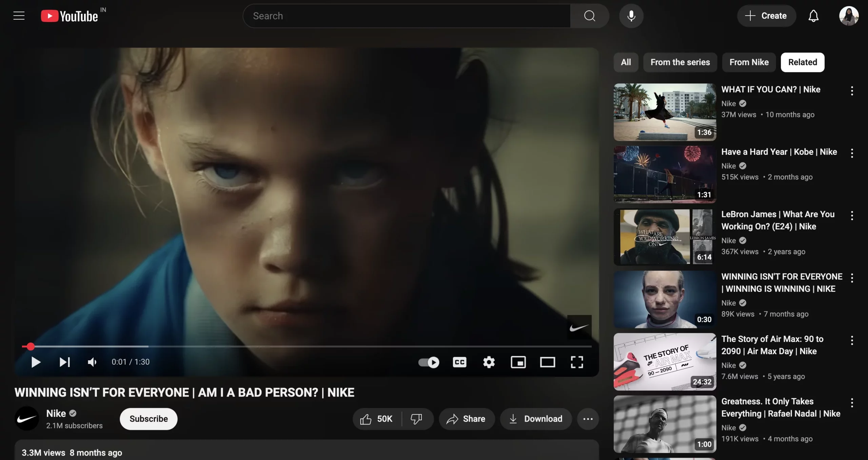
Task: Switch to theater mode
Action: 548,362
